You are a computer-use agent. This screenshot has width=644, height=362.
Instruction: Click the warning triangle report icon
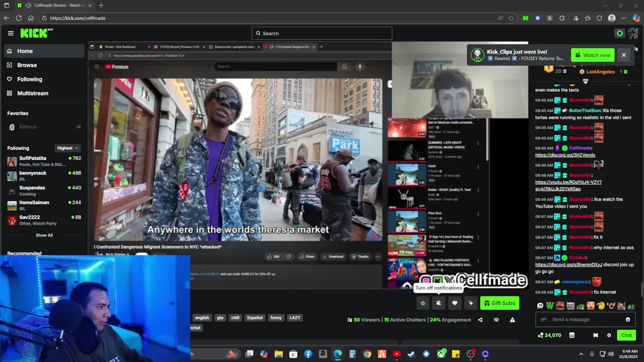click(512, 319)
